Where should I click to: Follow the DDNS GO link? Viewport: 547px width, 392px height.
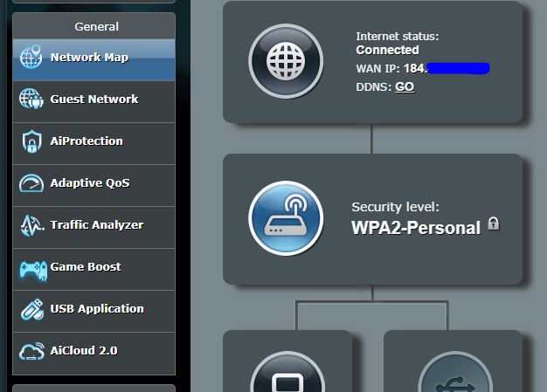coord(405,86)
